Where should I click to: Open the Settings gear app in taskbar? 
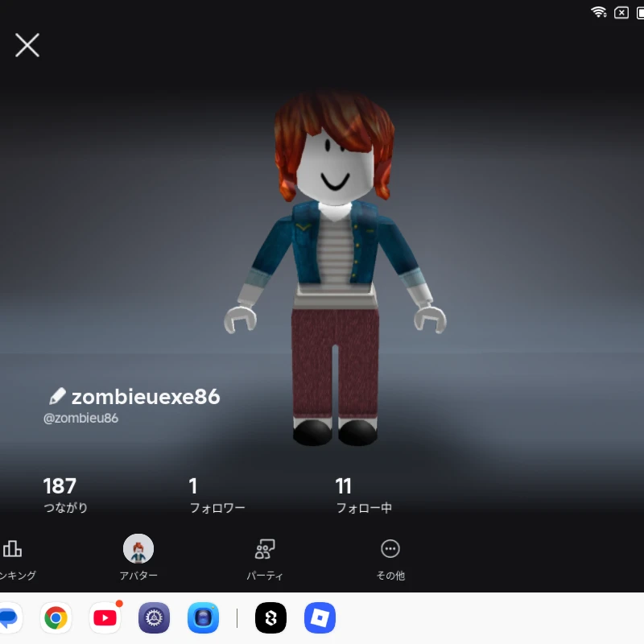(x=154, y=617)
